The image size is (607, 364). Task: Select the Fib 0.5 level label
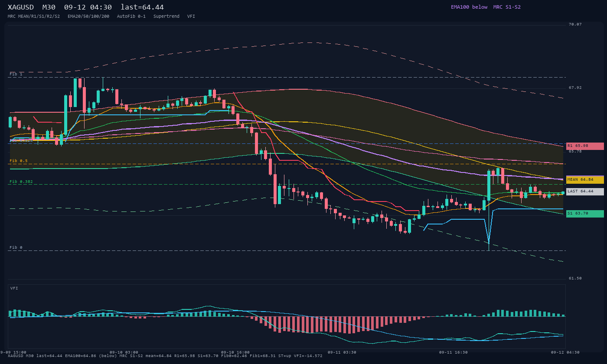pyautogui.click(x=19, y=161)
